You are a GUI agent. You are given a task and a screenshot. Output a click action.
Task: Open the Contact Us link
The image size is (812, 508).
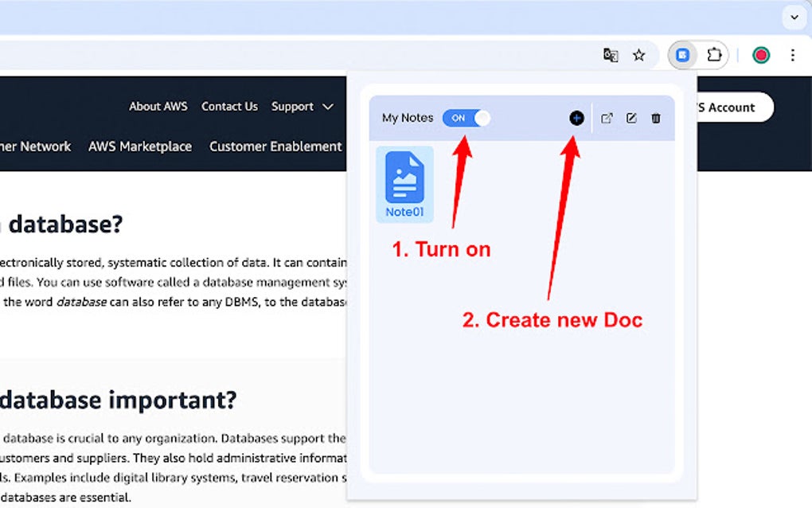pos(229,106)
